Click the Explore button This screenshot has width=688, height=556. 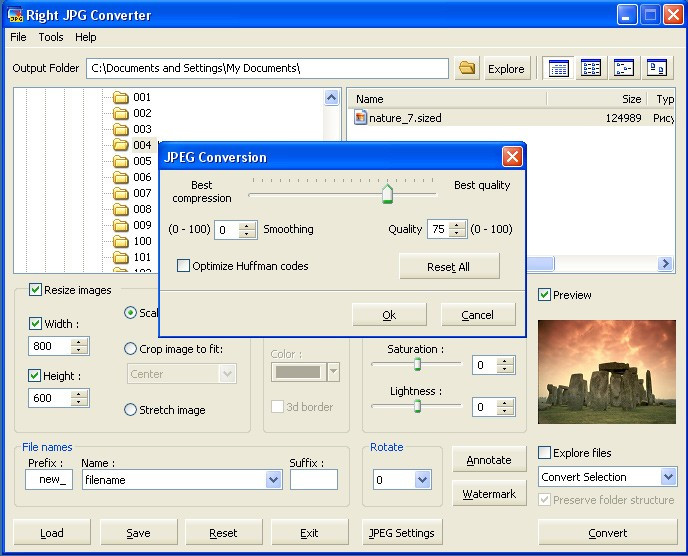point(506,68)
